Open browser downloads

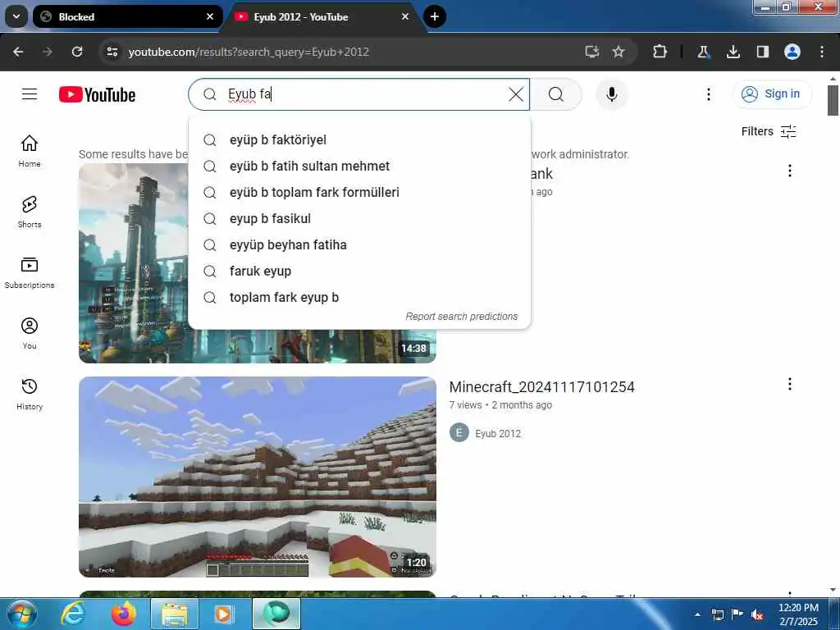tap(733, 52)
